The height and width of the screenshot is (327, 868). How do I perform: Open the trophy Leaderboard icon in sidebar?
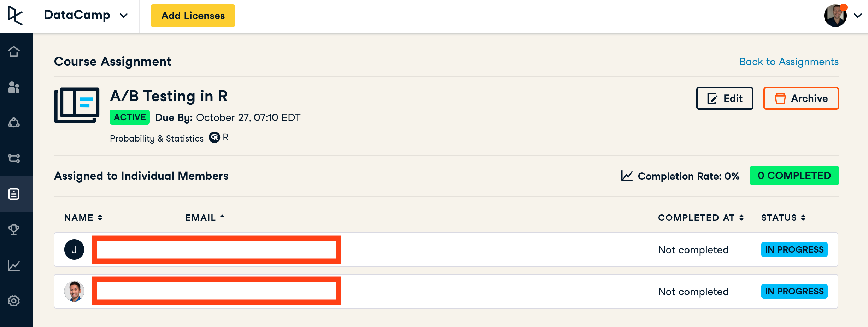pyautogui.click(x=14, y=230)
